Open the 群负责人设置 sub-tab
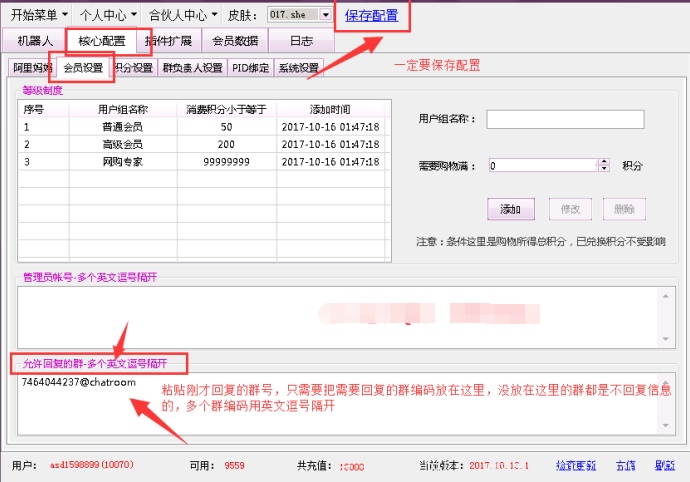 [x=193, y=68]
